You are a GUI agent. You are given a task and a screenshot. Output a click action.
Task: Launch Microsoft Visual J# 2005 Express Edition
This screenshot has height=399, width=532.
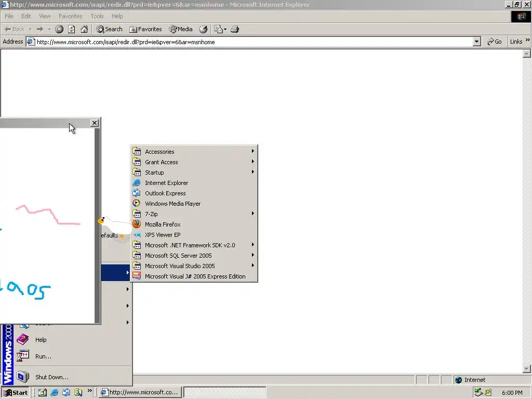[x=194, y=276]
